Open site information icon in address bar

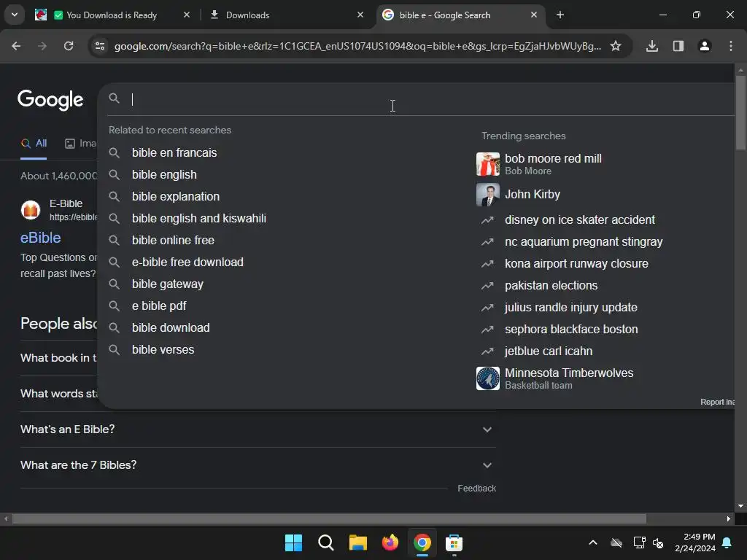(100, 46)
